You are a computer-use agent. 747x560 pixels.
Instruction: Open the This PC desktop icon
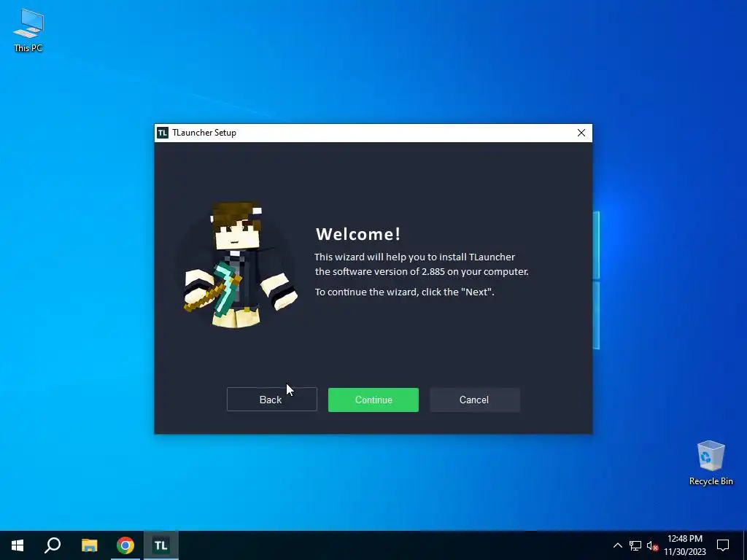pyautogui.click(x=28, y=30)
